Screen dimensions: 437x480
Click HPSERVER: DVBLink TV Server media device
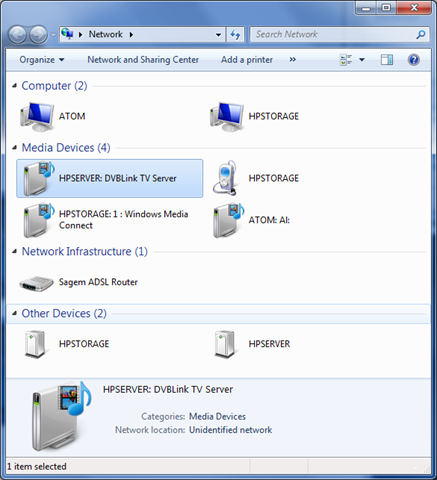110,178
